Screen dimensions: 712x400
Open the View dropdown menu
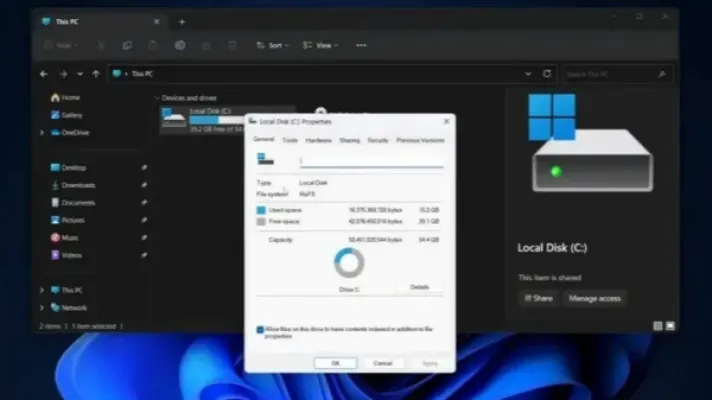tap(321, 45)
